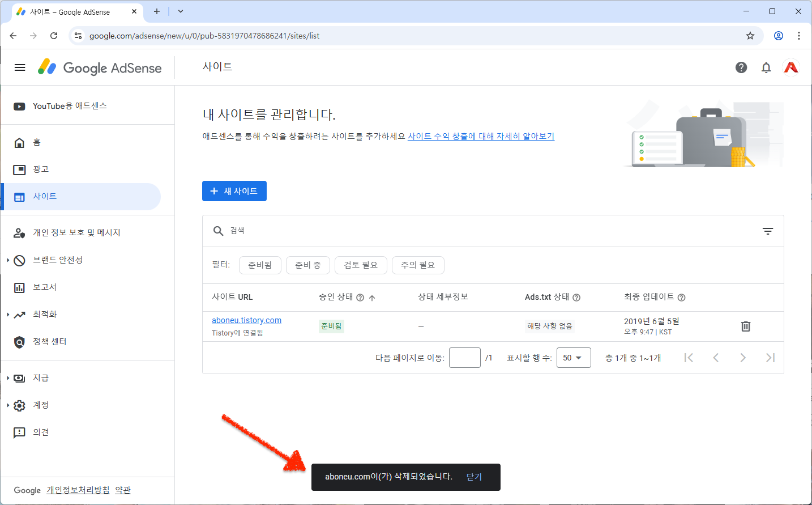Toggle the 준비 중 filter chip
The height and width of the screenshot is (505, 812).
(308, 265)
